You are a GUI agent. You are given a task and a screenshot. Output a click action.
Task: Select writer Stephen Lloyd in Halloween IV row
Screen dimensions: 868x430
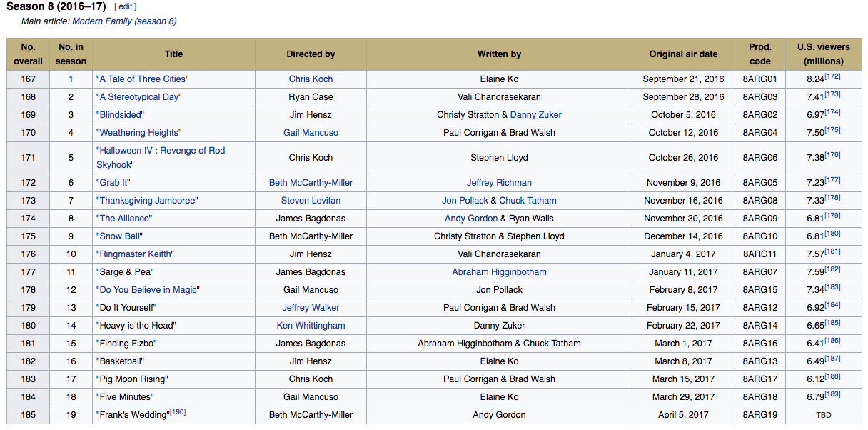(499, 158)
